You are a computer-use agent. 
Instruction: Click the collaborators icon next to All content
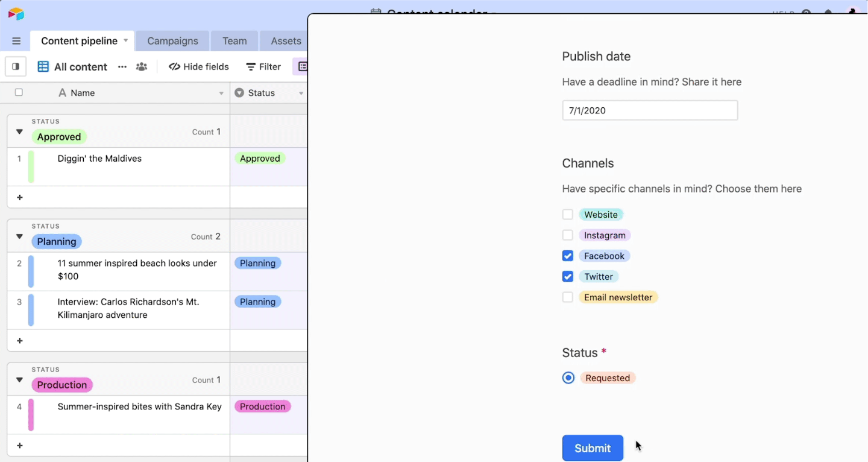coord(142,67)
